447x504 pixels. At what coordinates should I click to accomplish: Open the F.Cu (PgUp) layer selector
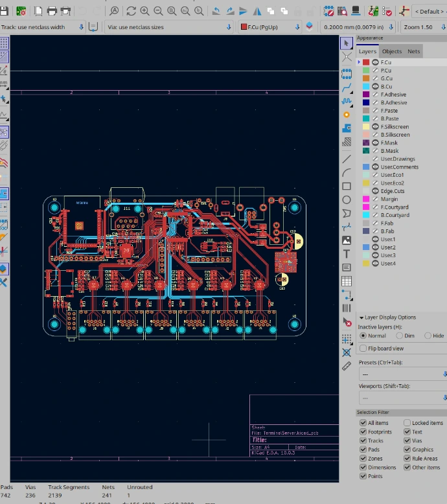[270, 27]
